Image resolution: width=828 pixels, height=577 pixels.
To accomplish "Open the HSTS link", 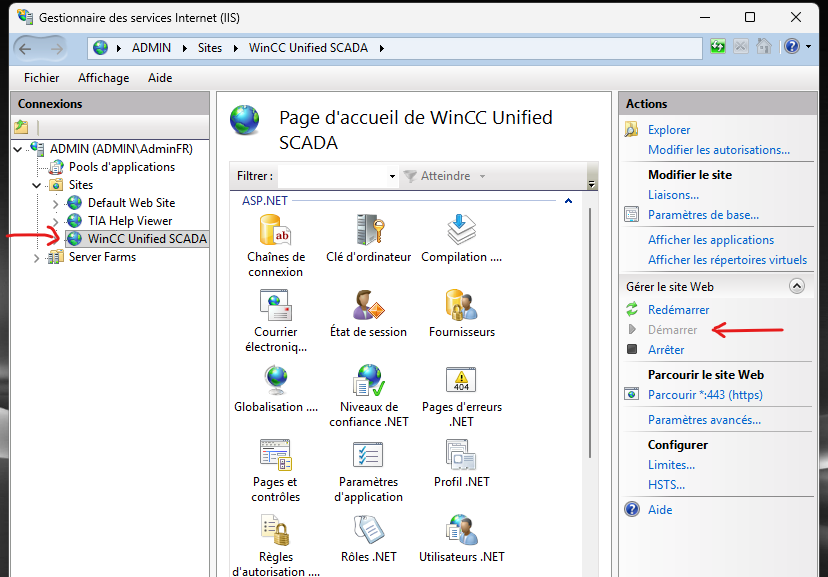I will pos(666,485).
